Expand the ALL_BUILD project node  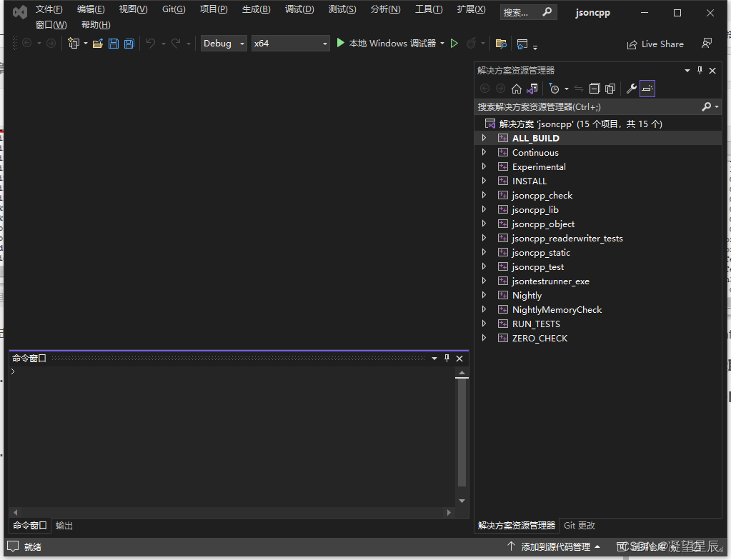click(484, 138)
